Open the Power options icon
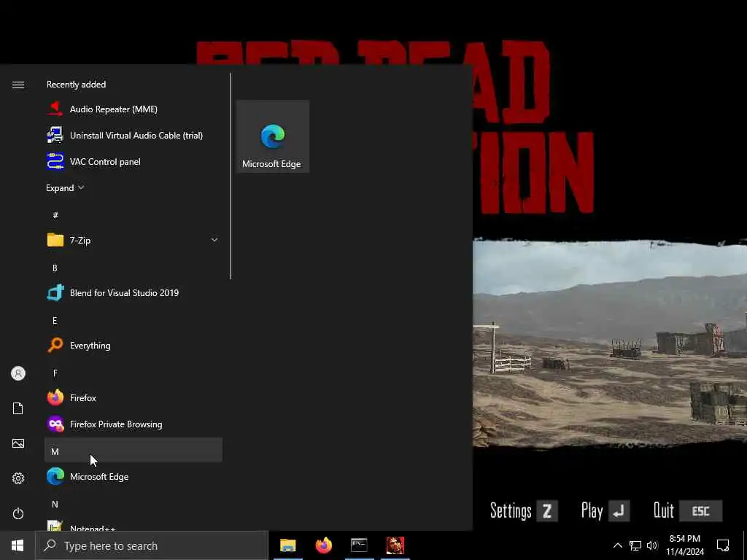747x560 pixels. coord(18,513)
